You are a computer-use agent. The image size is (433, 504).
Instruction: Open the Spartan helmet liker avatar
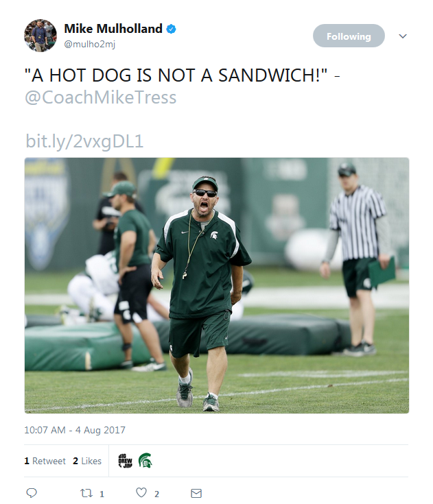click(x=145, y=461)
